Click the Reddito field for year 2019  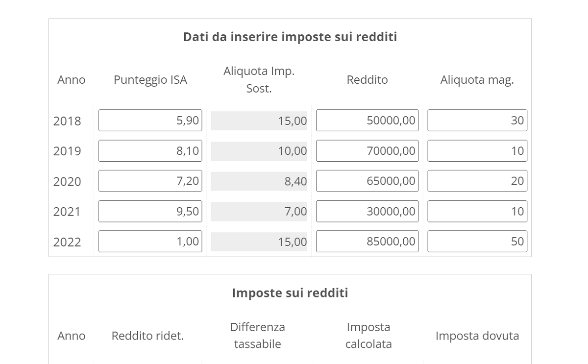coord(367,150)
